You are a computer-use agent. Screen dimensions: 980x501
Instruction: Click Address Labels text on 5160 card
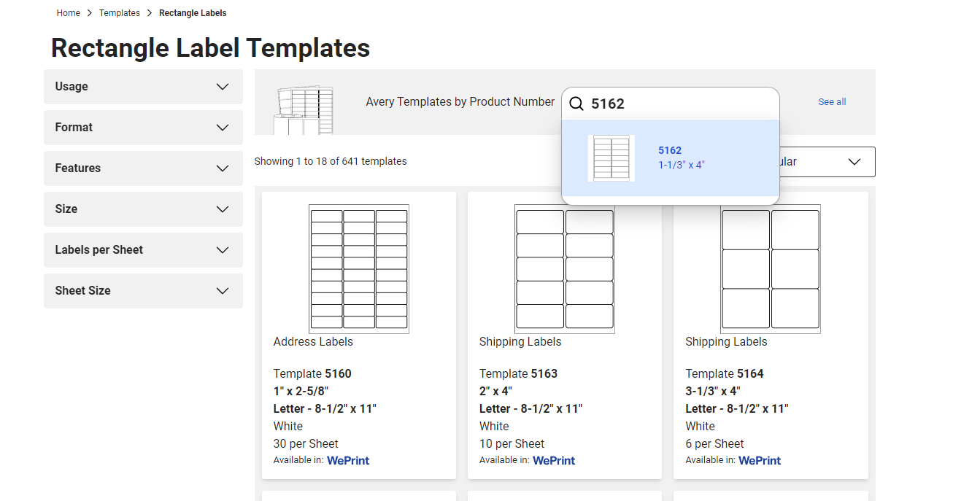pyautogui.click(x=313, y=342)
